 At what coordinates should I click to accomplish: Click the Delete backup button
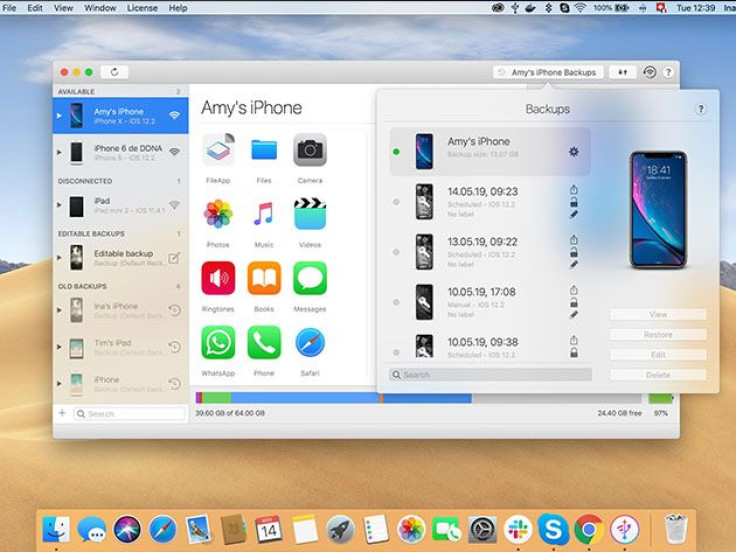pyautogui.click(x=658, y=375)
